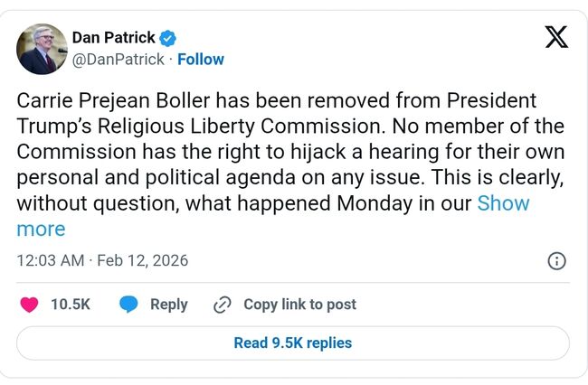The height and width of the screenshot is (385, 588).
Task: Click the chain link copy icon
Action: click(x=222, y=305)
